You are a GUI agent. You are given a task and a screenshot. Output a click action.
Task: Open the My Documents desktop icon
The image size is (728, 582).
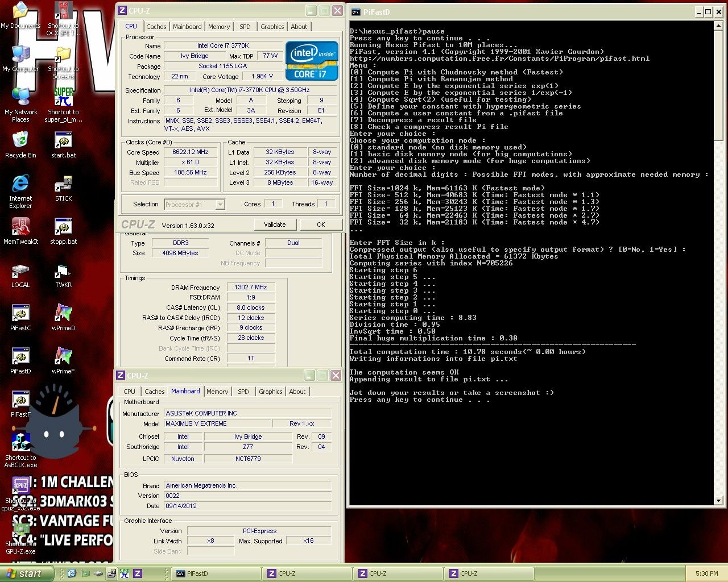point(20,15)
